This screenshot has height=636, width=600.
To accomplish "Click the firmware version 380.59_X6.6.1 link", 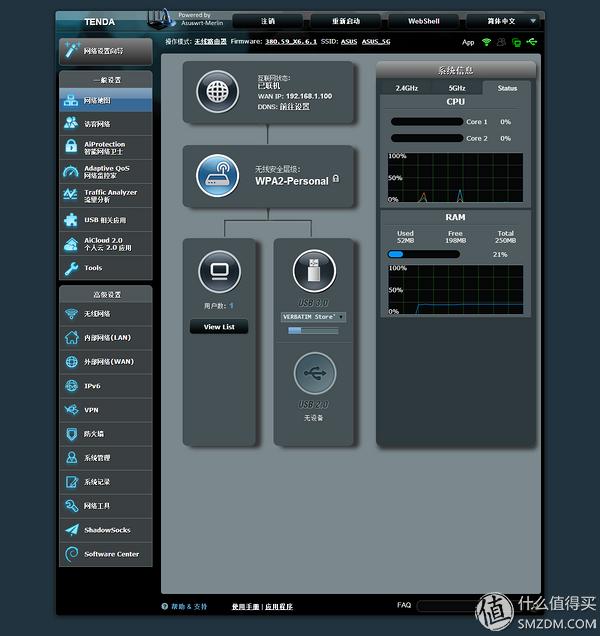I will [290, 42].
